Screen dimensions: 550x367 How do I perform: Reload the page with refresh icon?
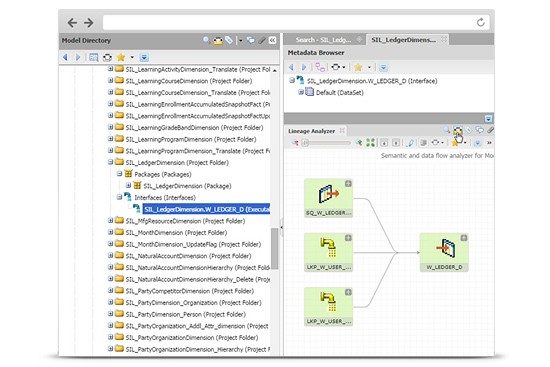481,22
